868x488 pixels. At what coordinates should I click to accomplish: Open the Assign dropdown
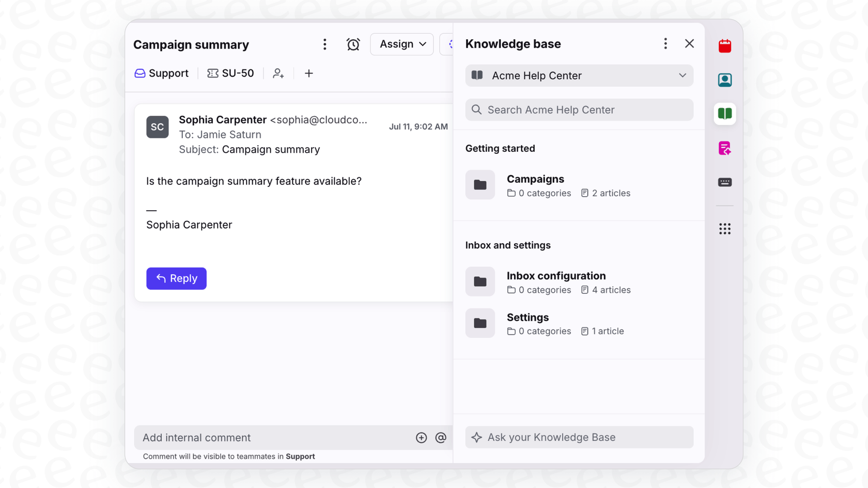click(x=401, y=44)
